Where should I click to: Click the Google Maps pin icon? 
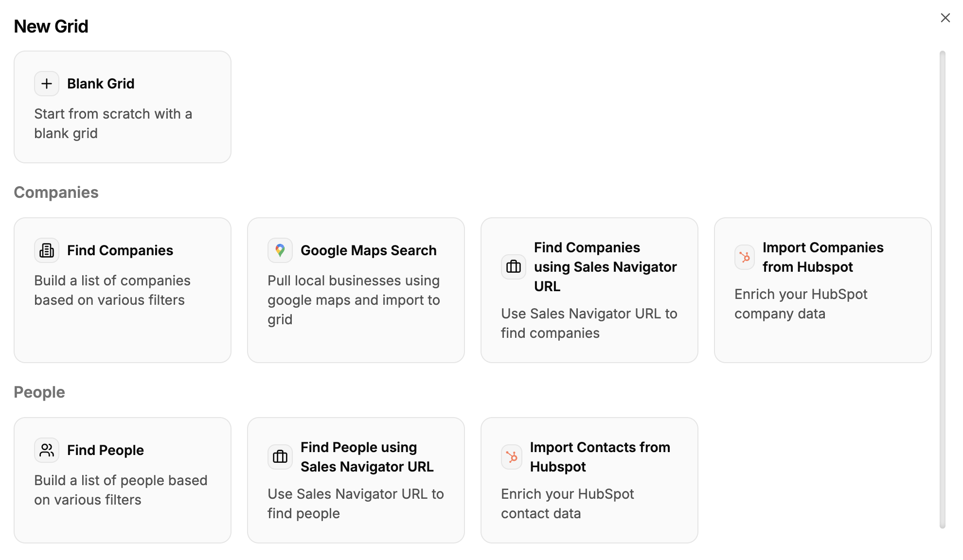280,250
